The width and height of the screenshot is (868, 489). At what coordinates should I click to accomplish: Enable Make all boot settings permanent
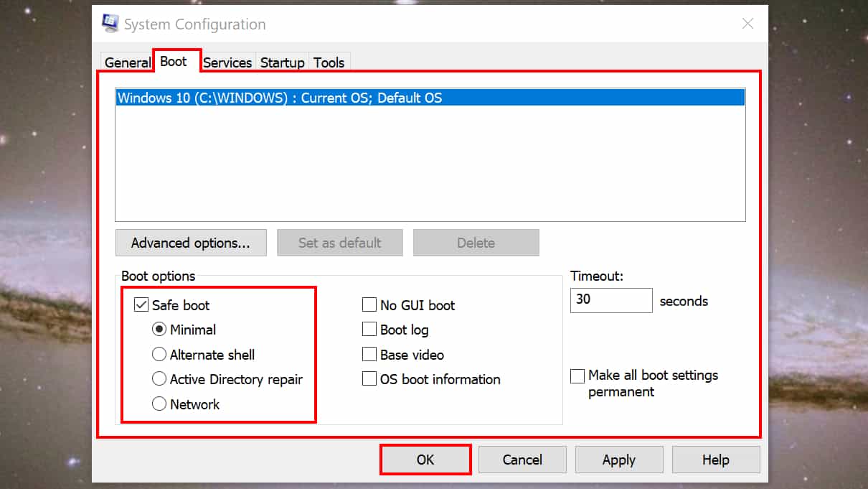coord(577,376)
